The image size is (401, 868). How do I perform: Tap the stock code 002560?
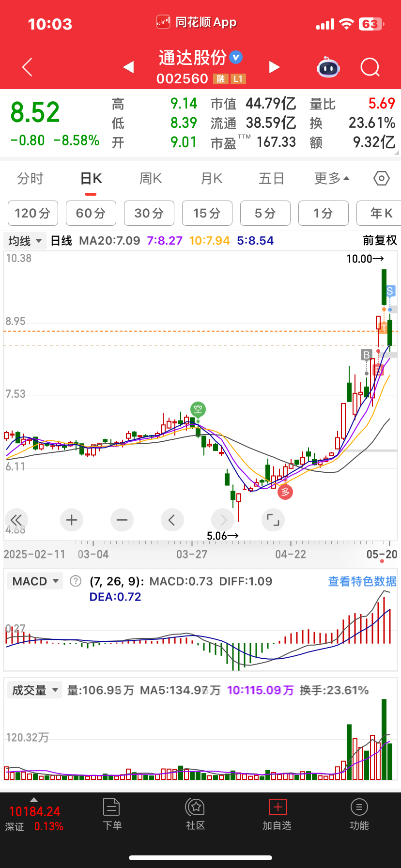click(x=182, y=79)
